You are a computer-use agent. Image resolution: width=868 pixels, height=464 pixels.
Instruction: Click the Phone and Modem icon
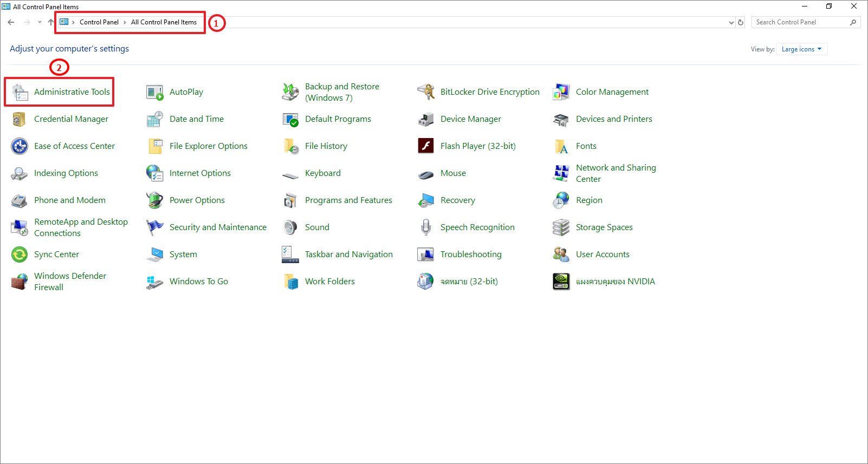point(20,200)
